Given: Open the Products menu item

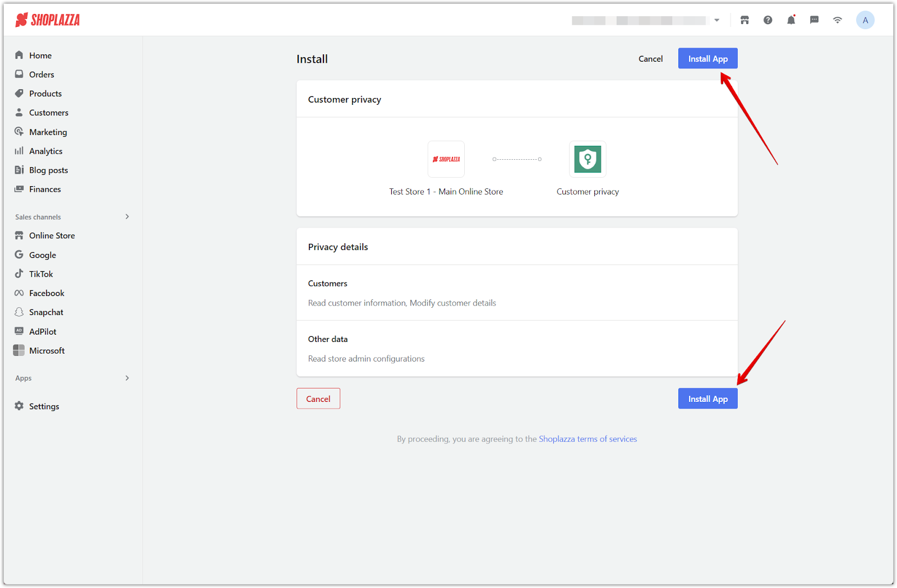Looking at the screenshot, I should click(45, 94).
